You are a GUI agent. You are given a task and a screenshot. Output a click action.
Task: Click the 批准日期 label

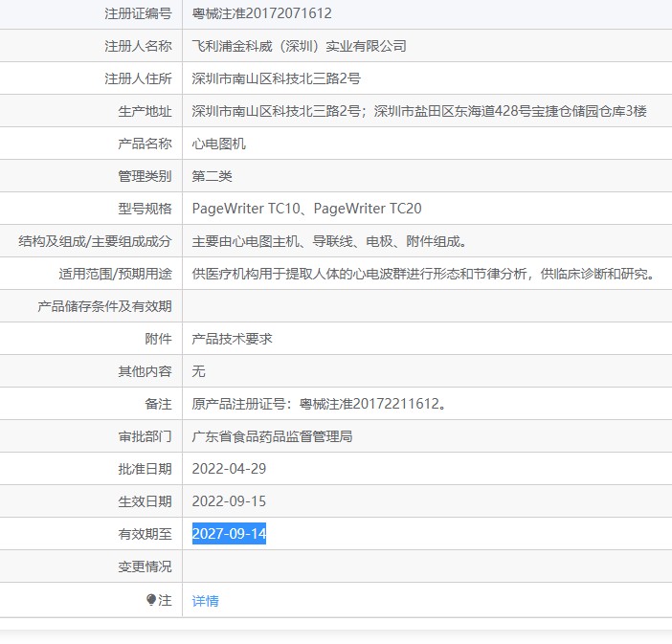145,469
